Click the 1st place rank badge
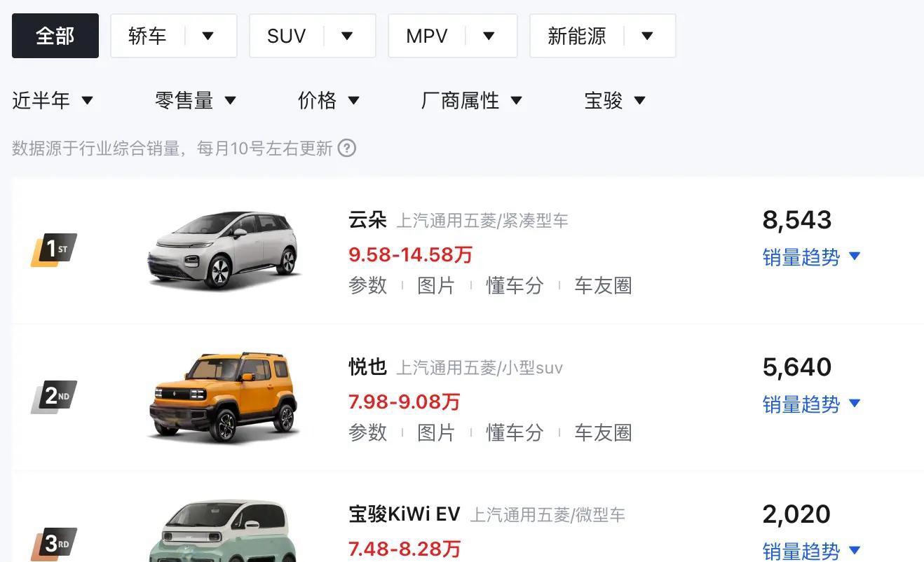The height and width of the screenshot is (562, 924). (54, 249)
